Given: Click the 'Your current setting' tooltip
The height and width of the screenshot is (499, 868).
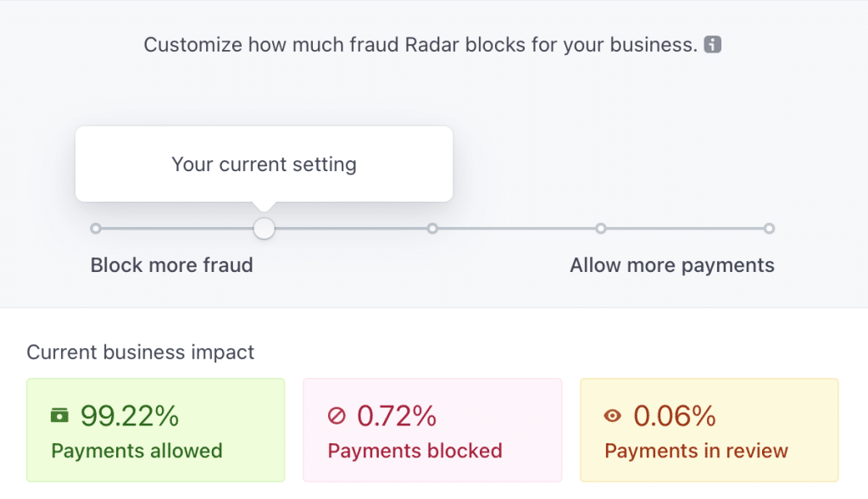Looking at the screenshot, I should tap(264, 164).
